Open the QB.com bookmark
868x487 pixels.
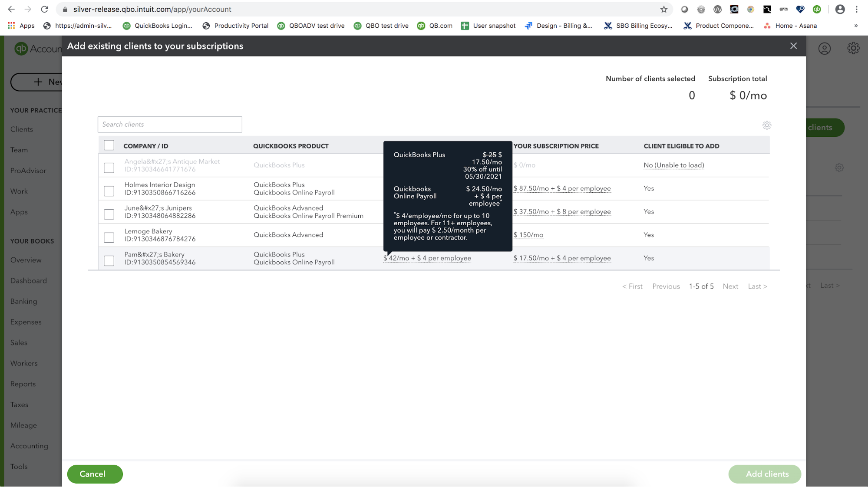(x=435, y=26)
